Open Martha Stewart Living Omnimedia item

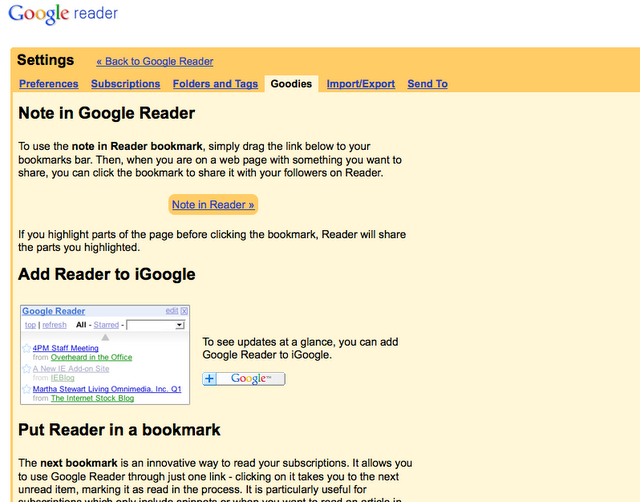(x=107, y=389)
